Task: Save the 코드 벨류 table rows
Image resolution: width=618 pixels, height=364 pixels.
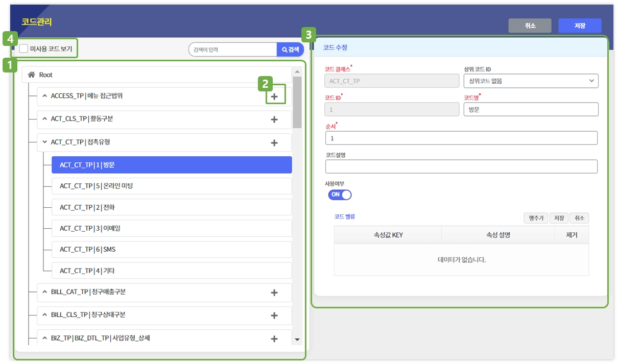Action: [558, 218]
